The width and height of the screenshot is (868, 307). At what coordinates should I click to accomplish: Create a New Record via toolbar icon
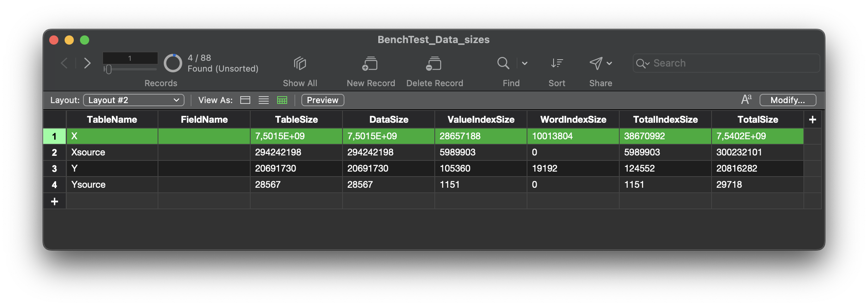[x=370, y=63]
